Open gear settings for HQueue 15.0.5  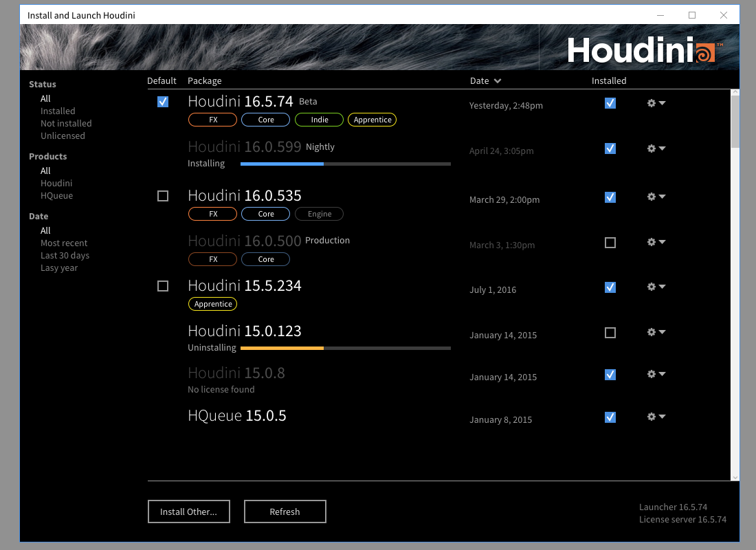(x=656, y=417)
